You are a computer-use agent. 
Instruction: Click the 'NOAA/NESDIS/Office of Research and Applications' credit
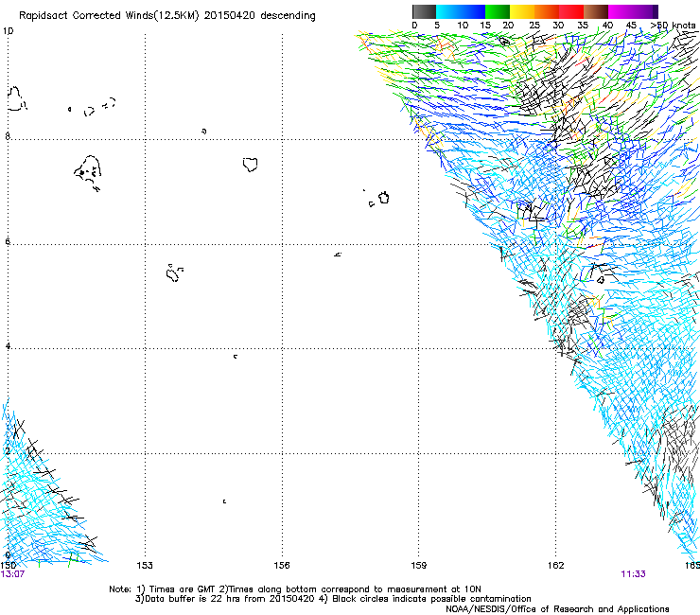(x=557, y=609)
